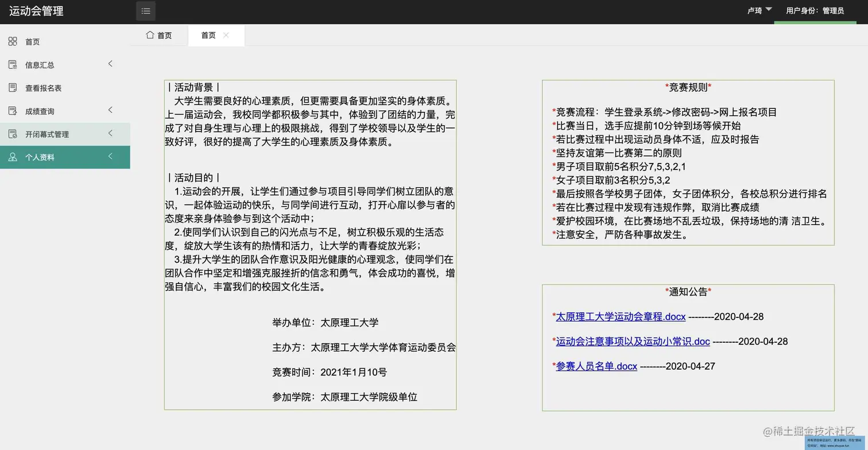Image resolution: width=868 pixels, height=450 pixels.
Task: Click 注意安全，严防各种事故发生 line
Action: (621, 234)
